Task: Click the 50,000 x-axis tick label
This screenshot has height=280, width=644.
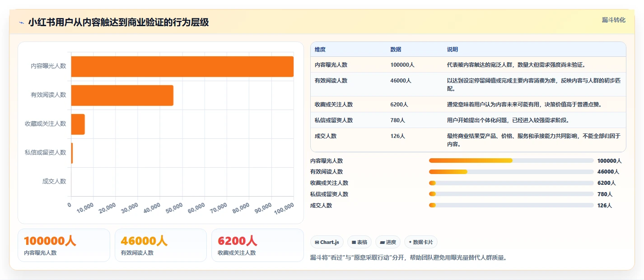Action: click(x=174, y=208)
